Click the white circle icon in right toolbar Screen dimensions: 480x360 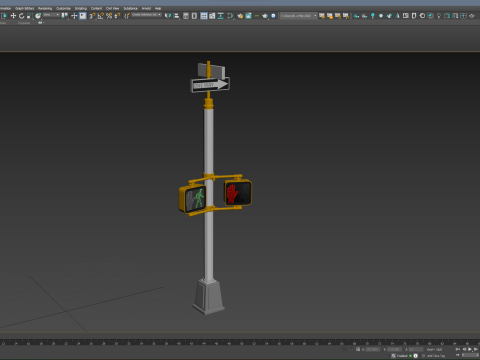[x=381, y=16]
